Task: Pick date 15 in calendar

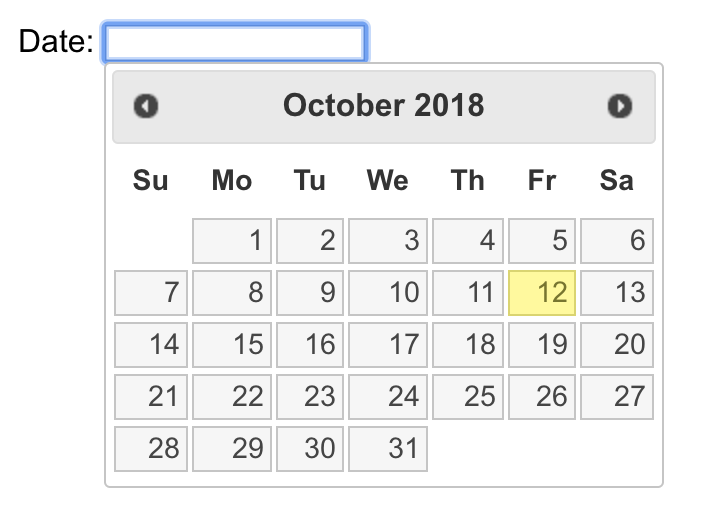Action: (232, 345)
